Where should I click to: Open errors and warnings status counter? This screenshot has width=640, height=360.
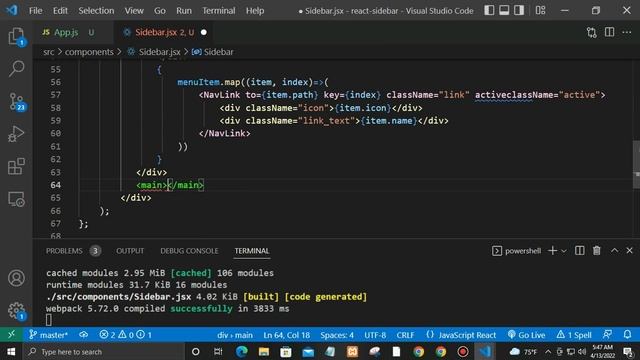(x=125, y=335)
